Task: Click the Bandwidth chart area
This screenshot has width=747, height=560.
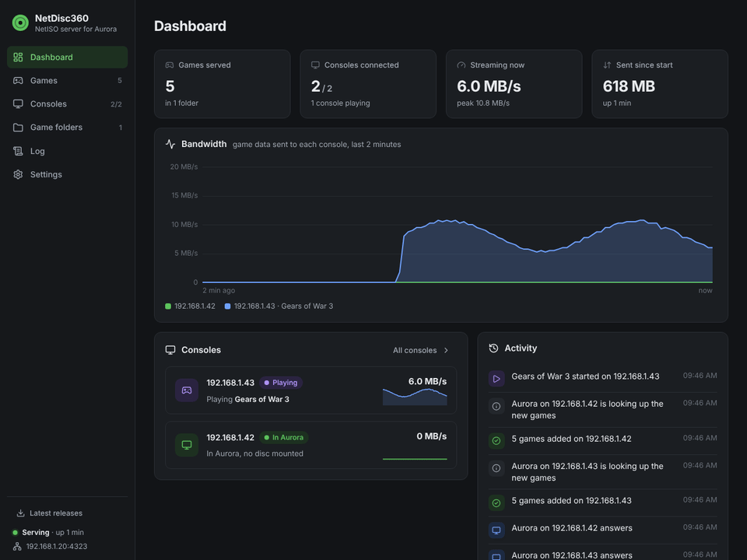Action: [458, 225]
